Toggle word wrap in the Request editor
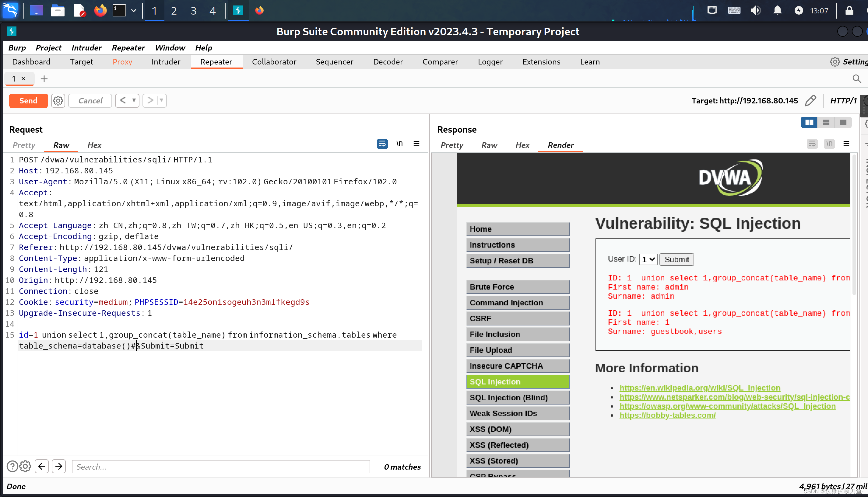Viewport: 868px width, 497px height. [x=382, y=144]
